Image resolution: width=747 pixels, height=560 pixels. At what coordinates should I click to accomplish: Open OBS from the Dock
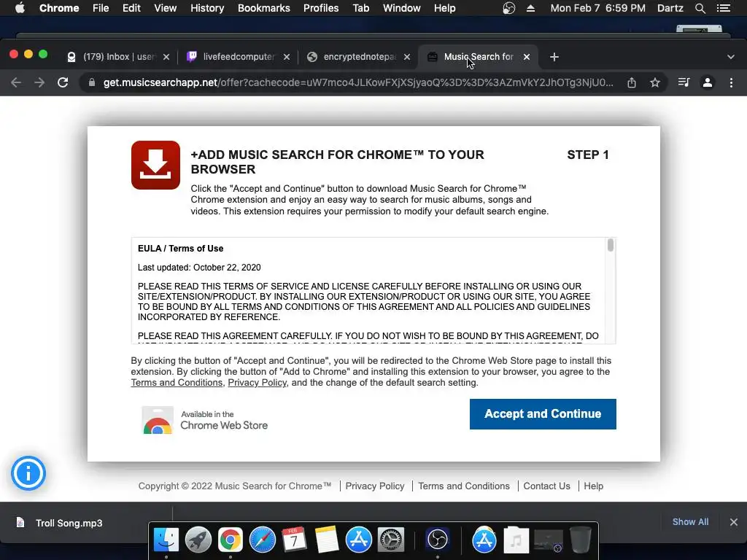coord(438,540)
